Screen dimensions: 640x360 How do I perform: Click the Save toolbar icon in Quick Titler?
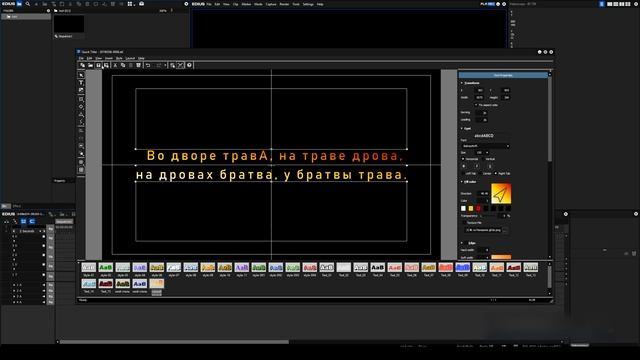coord(98,65)
